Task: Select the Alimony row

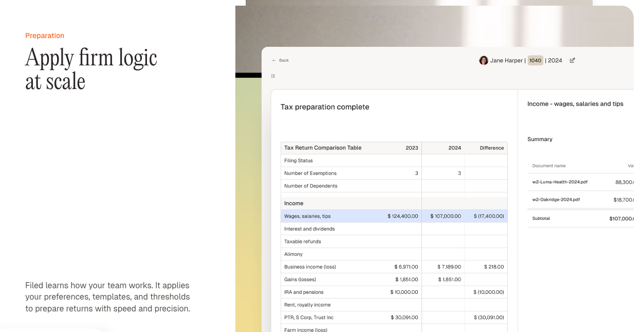Action: [394, 254]
